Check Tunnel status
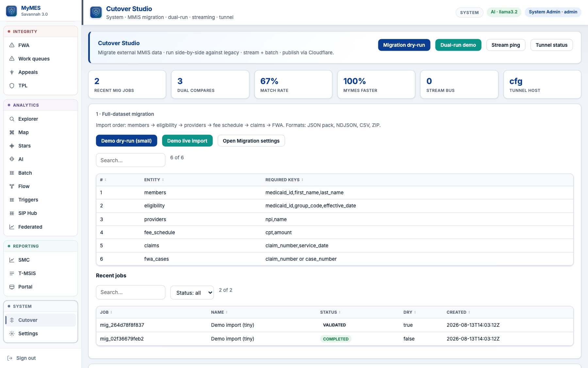 551,45
